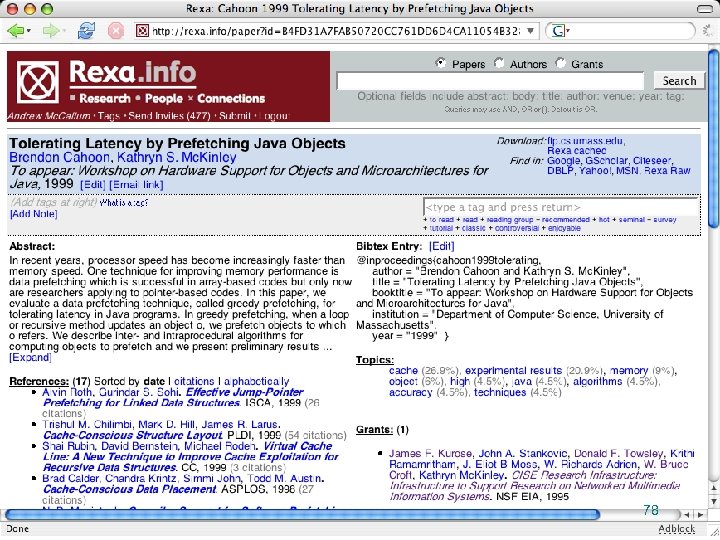Find paper in GScholar

tap(606, 161)
